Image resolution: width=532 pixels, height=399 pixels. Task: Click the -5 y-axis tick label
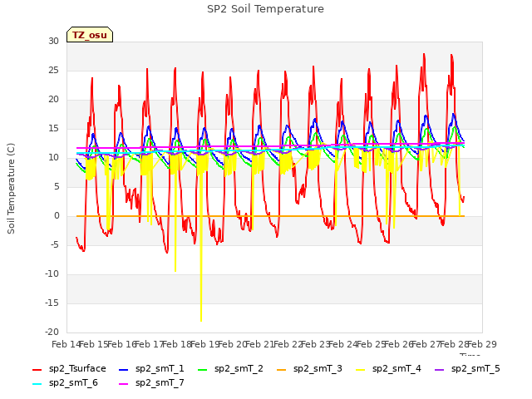pos(54,244)
